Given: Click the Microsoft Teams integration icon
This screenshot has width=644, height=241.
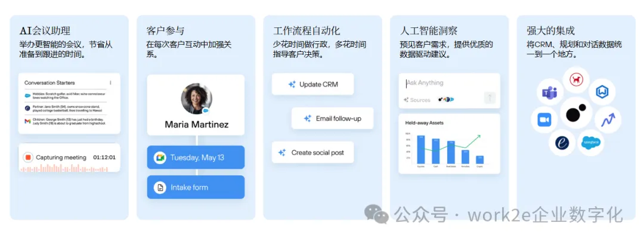Looking at the screenshot, I should (x=548, y=92).
